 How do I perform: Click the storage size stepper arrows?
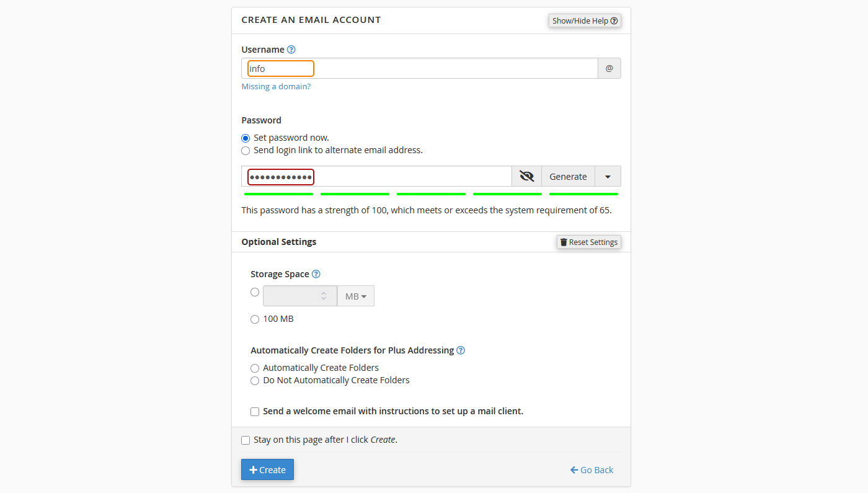[x=324, y=296]
